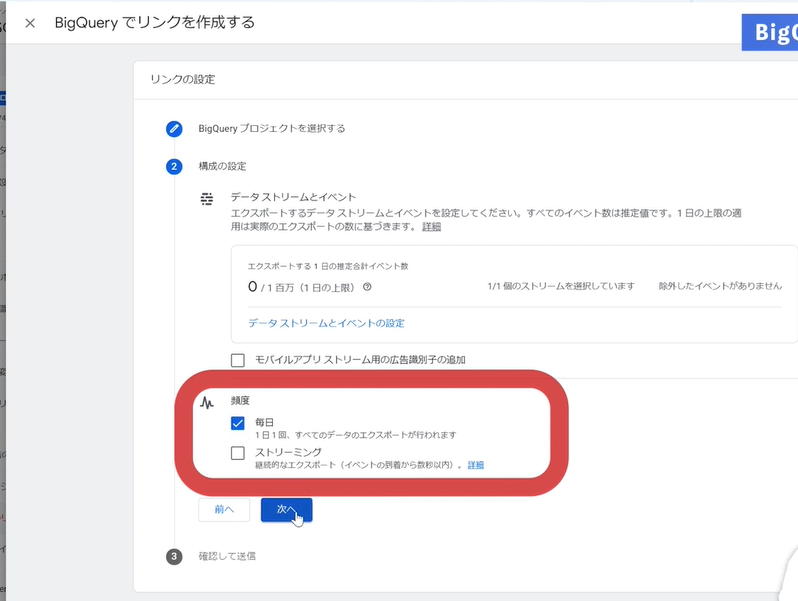The width and height of the screenshot is (798, 601).
Task: Enable the ストリーミング export checkbox
Action: coord(238,453)
